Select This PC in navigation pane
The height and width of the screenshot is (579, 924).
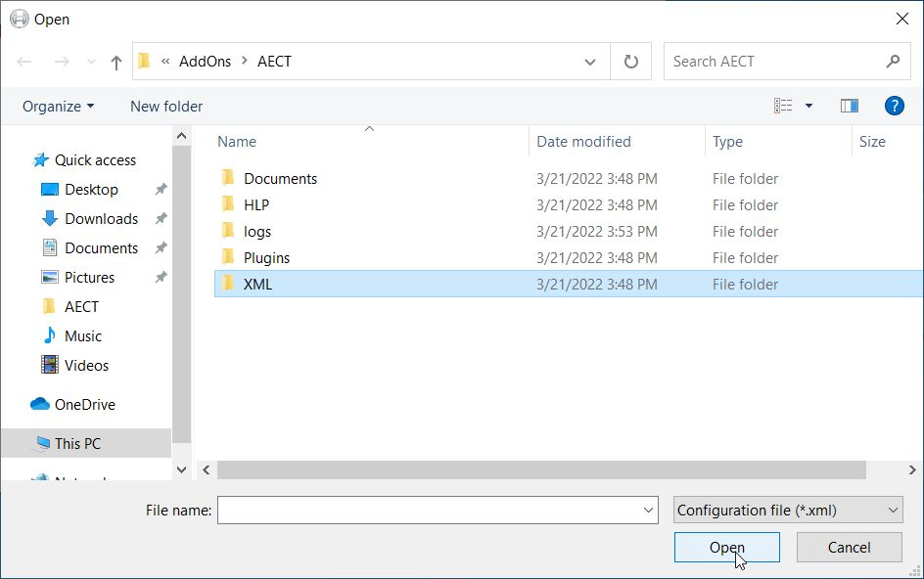pos(77,443)
